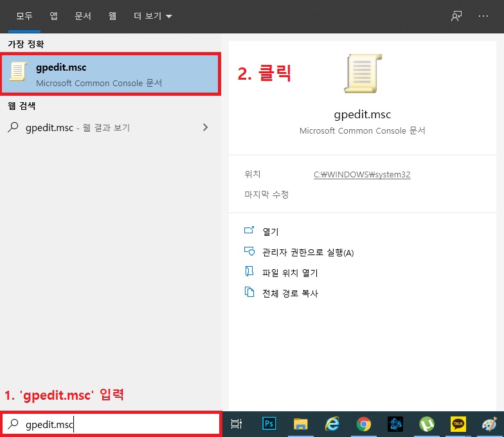
Task: Open the three-dot options menu
Action: pyautogui.click(x=483, y=16)
